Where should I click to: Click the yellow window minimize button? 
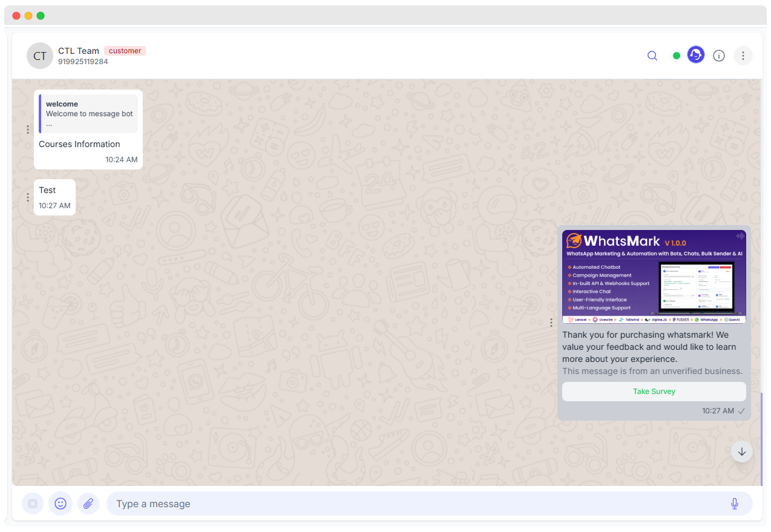pyautogui.click(x=28, y=16)
